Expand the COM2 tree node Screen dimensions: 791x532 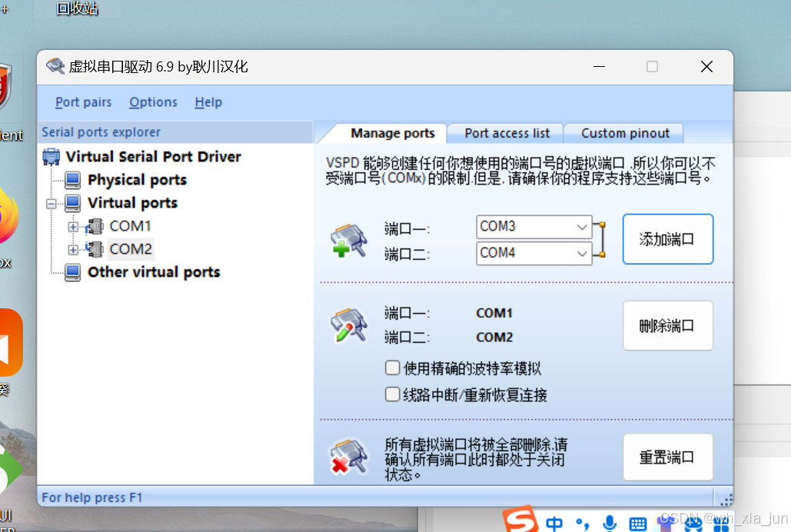click(73, 250)
